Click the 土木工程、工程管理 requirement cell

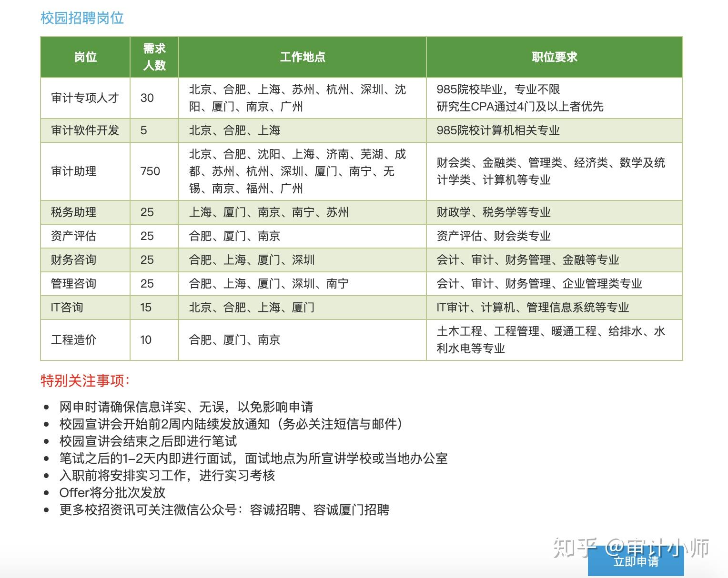tap(555, 340)
